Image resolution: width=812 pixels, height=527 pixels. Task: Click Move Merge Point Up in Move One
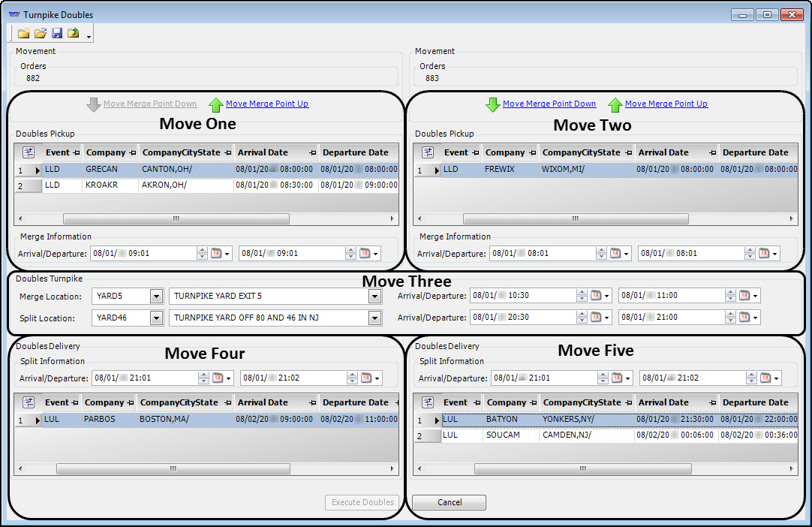(x=267, y=104)
